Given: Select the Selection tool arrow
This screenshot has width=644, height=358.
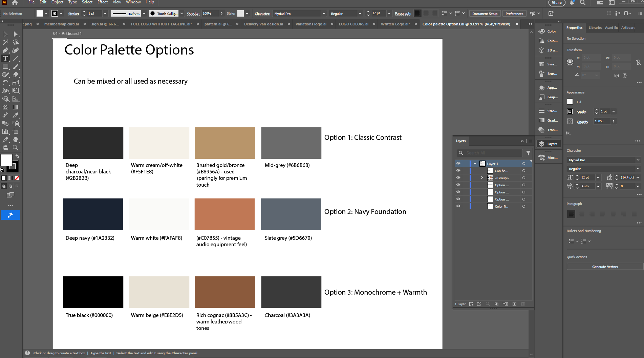Looking at the screenshot, I should [5, 34].
